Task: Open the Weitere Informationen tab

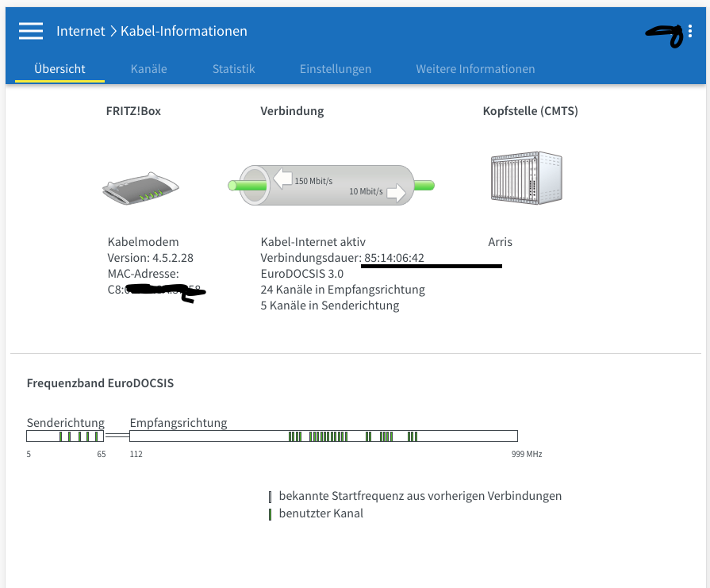Action: click(474, 69)
